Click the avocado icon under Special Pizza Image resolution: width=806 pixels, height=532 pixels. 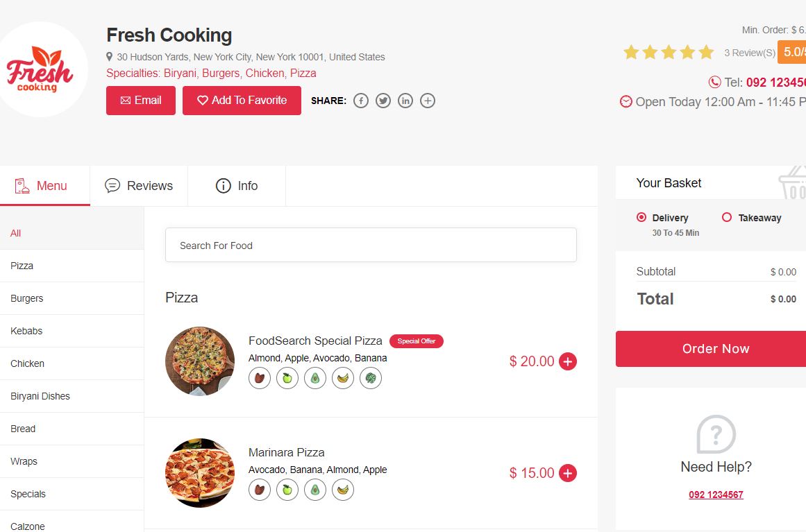point(315,379)
